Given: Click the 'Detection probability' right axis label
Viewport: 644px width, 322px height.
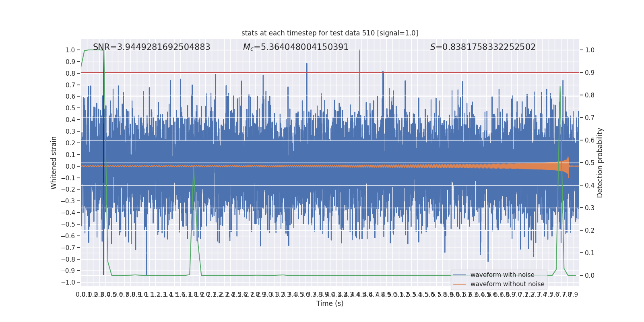Looking at the screenshot, I should (x=600, y=163).
